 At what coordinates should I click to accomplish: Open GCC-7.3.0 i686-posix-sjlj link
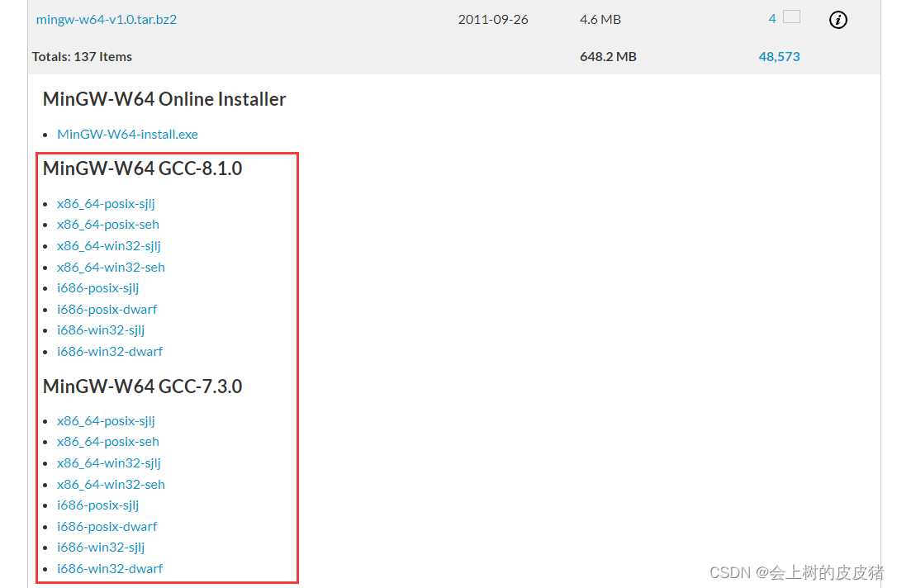[97, 505]
